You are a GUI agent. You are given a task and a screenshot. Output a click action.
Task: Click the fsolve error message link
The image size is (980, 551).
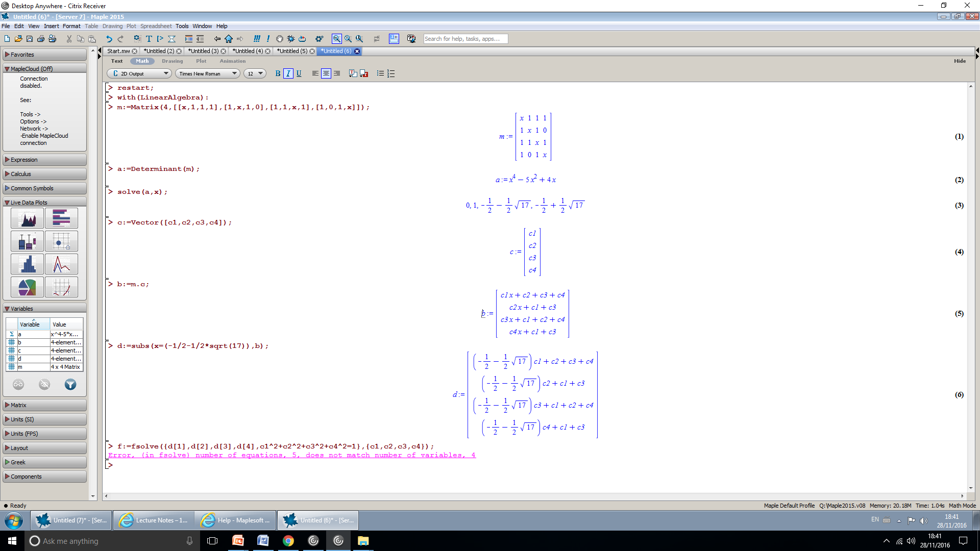coord(292,455)
